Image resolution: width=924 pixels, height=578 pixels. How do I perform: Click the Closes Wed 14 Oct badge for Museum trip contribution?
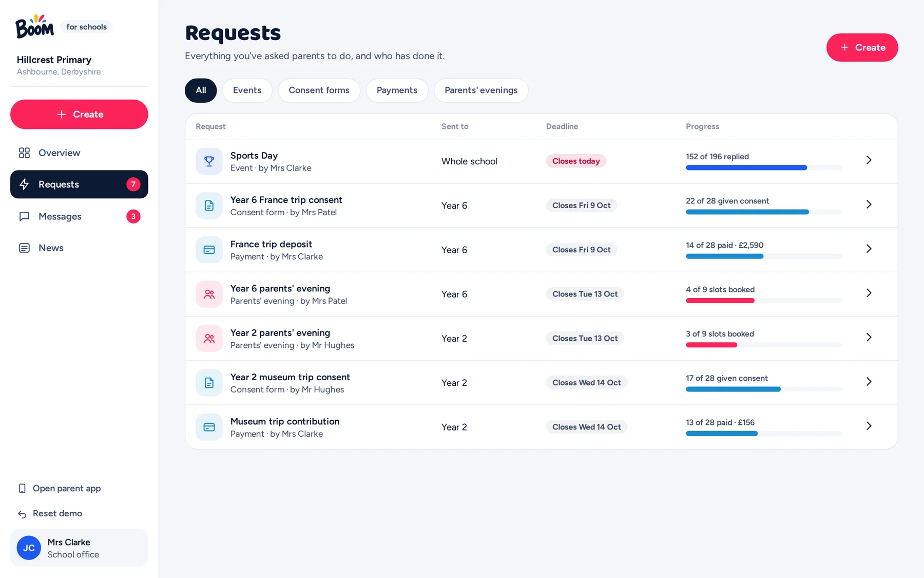click(x=586, y=427)
